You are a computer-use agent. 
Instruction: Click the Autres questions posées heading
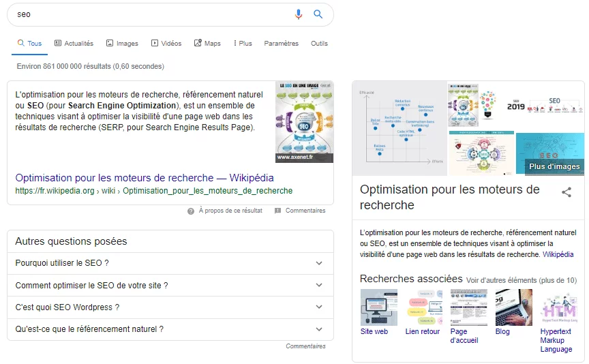[71, 241]
